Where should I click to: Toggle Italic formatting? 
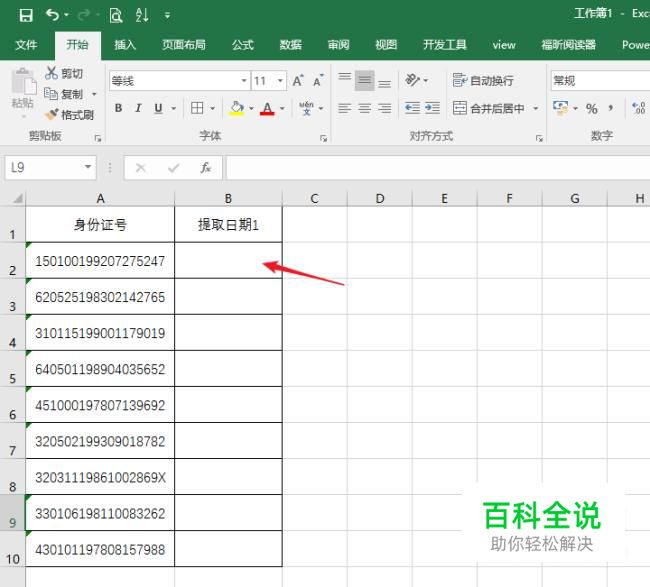(138, 108)
